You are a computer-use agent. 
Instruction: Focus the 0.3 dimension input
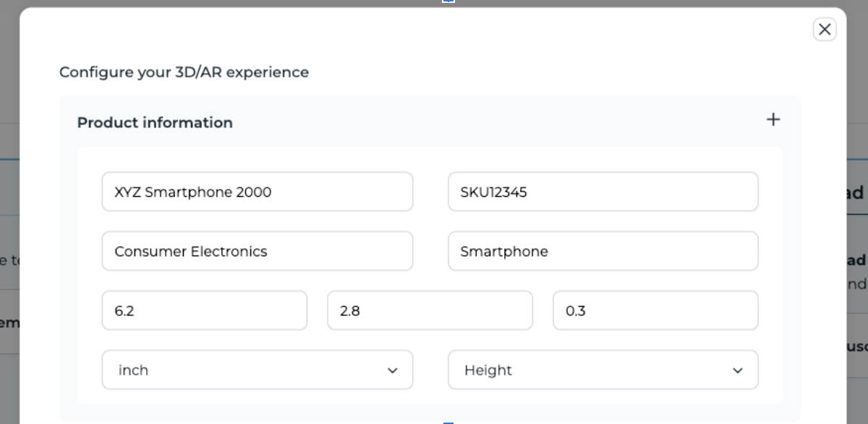point(655,310)
